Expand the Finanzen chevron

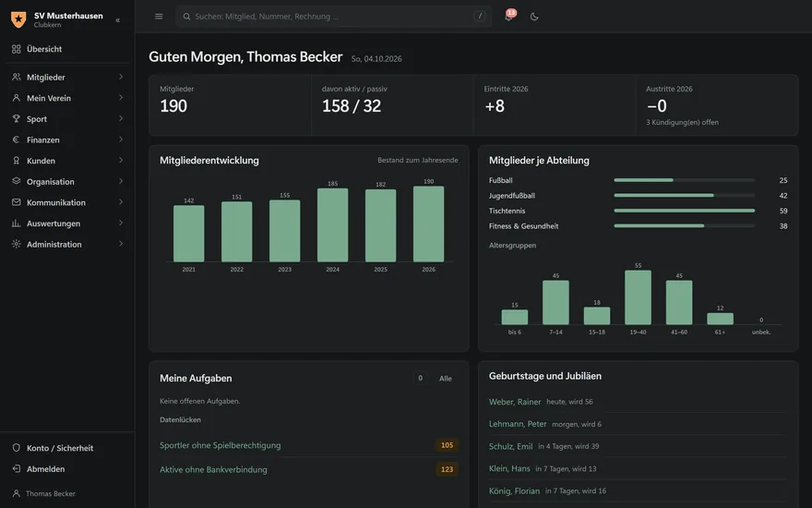click(121, 139)
